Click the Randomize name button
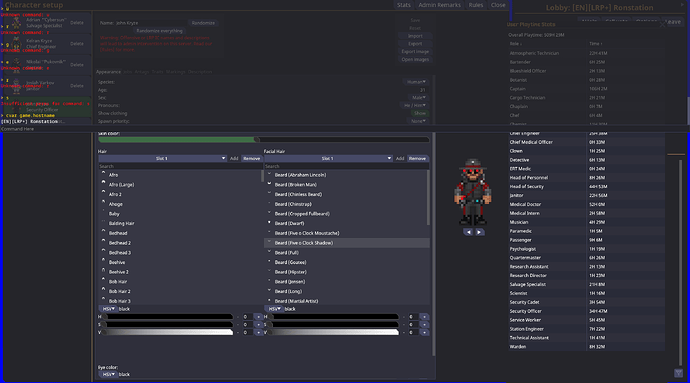The image size is (690, 383). [203, 23]
